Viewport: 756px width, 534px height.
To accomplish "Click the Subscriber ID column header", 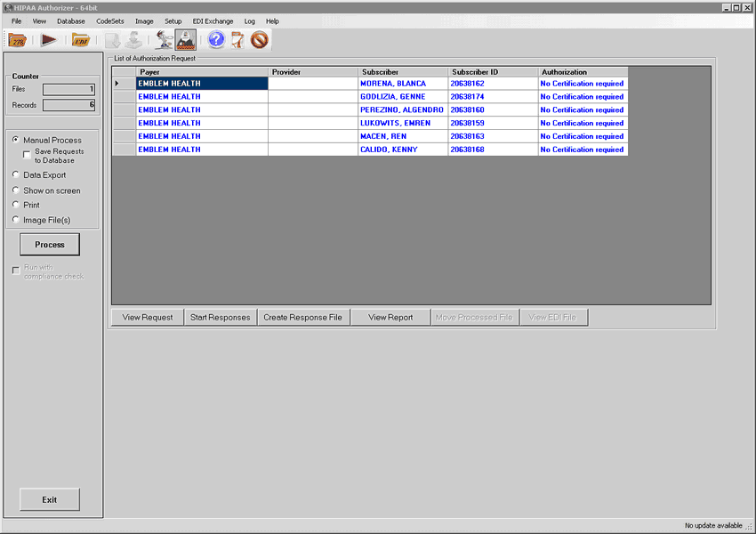I will click(493, 72).
